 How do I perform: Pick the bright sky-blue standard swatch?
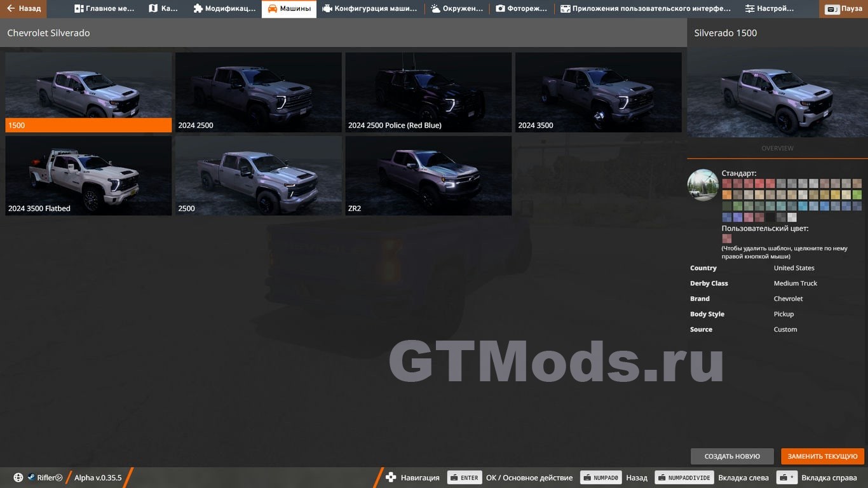coord(803,206)
